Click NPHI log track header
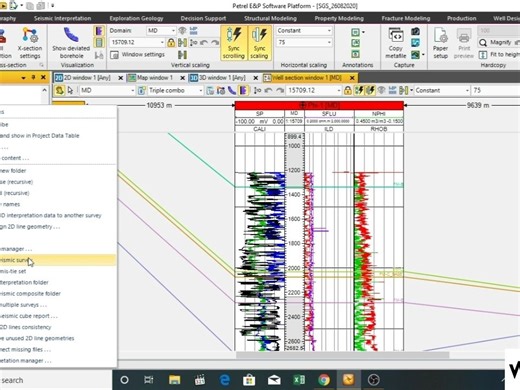Viewport: 520px width, 390px height. (379, 114)
